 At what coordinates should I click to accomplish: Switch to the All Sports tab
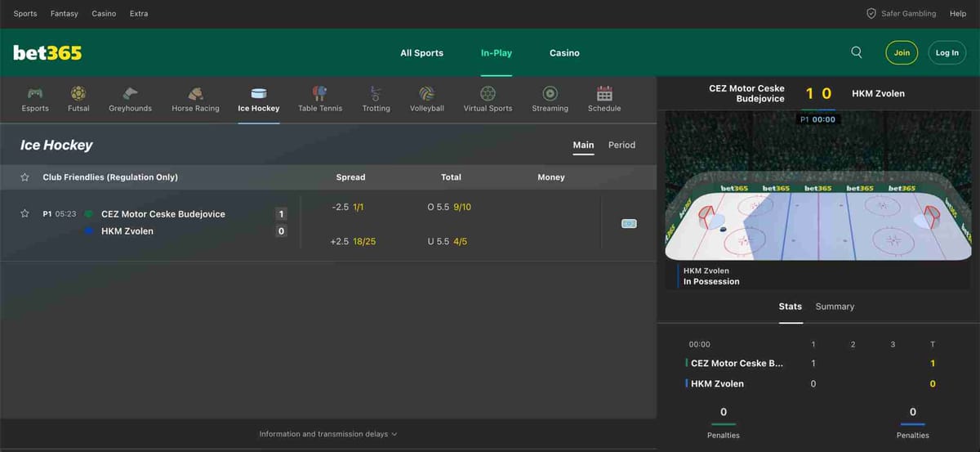[x=421, y=53]
